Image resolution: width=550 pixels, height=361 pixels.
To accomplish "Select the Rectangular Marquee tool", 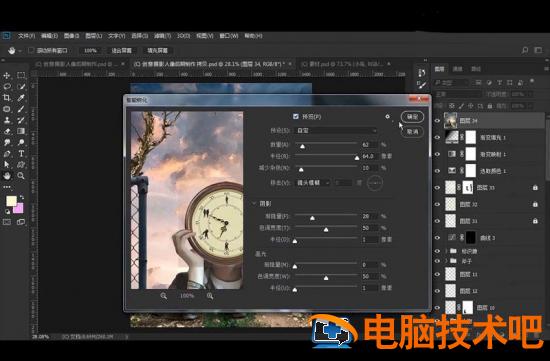I will click(x=21, y=75).
